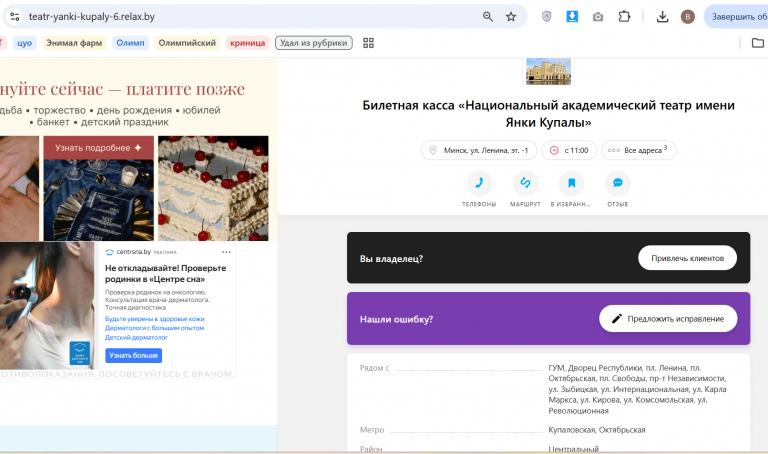Click the "Завершить об" update button
The image size is (768, 454).
[736, 17]
